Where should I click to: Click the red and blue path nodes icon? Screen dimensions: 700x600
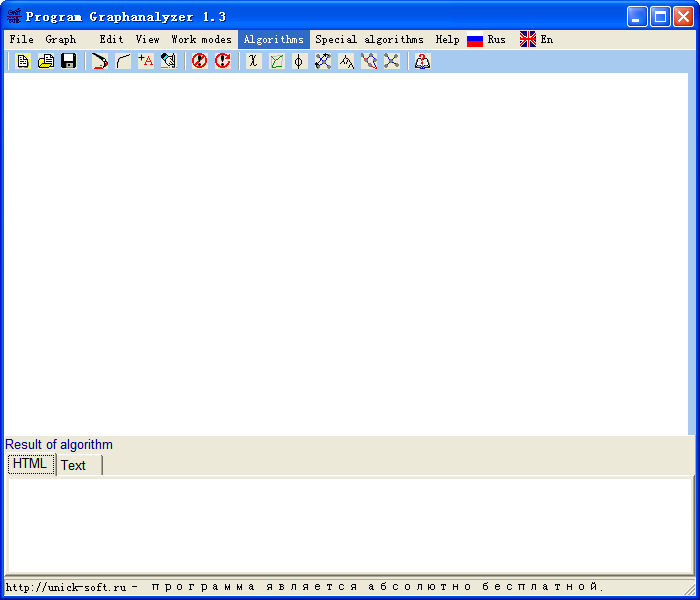[369, 61]
